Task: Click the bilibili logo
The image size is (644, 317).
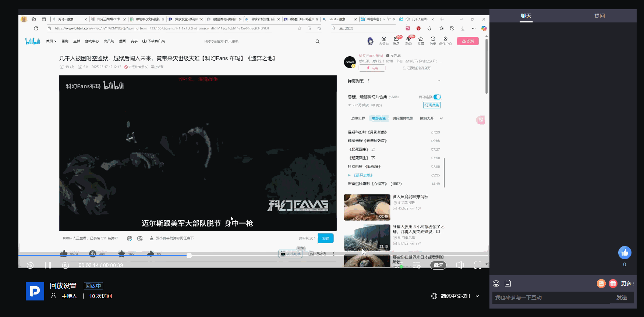Action: (33, 41)
